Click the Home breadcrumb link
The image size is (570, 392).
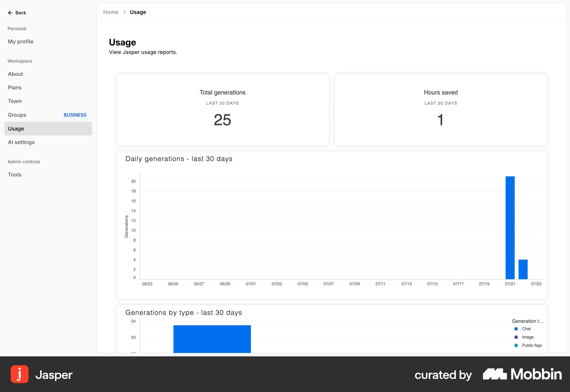point(110,12)
